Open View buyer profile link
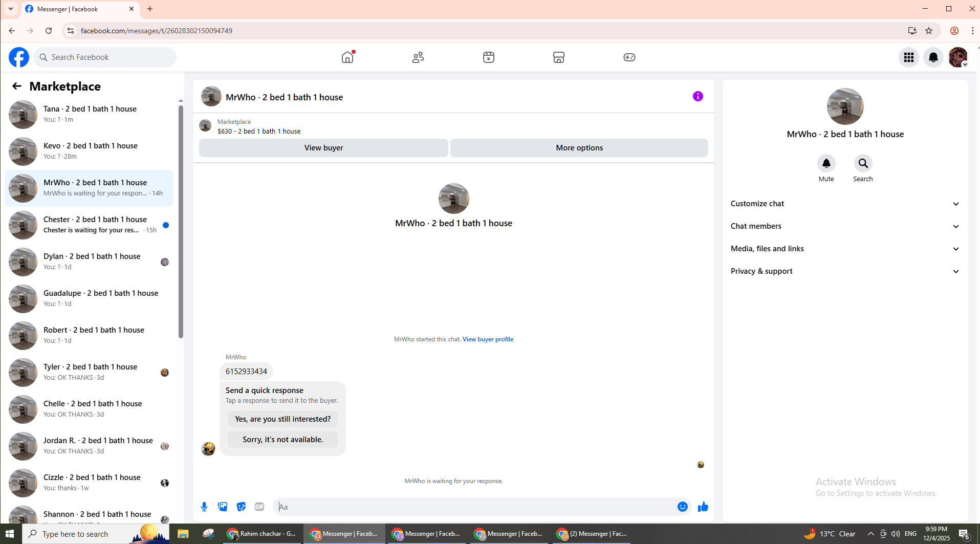 click(488, 339)
